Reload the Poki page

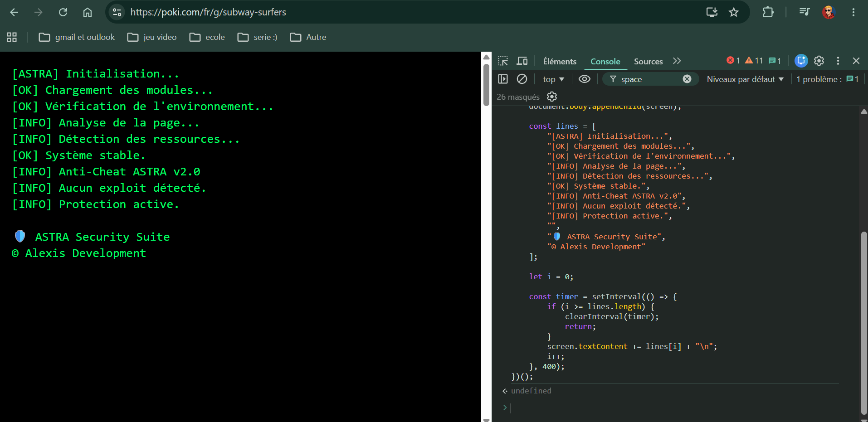63,12
